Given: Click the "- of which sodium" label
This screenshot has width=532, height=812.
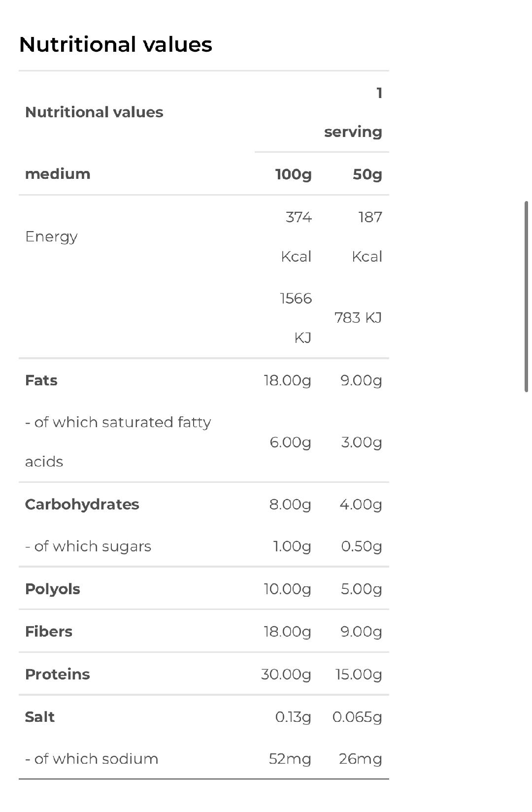Looking at the screenshot, I should pyautogui.click(x=92, y=759).
